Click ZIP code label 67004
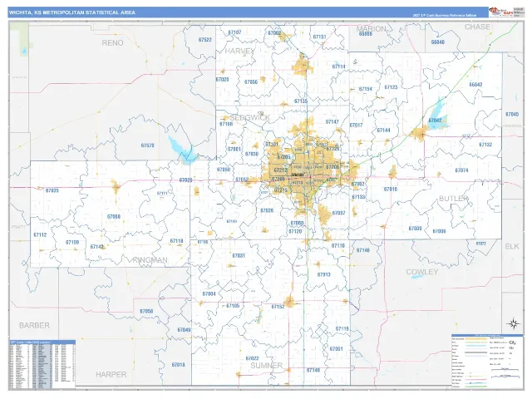 [x=209, y=293]
